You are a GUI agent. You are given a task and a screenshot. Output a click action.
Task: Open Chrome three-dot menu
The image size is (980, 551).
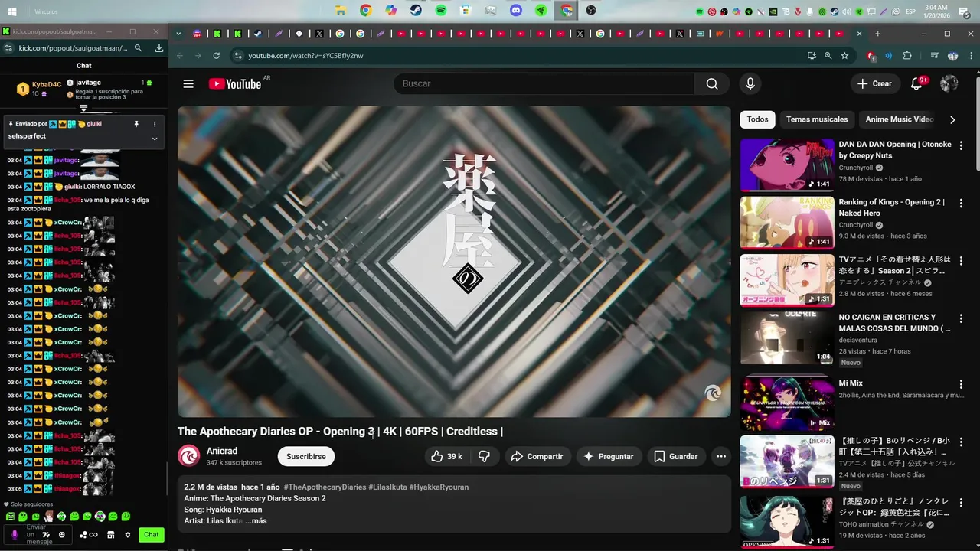pos(971,56)
